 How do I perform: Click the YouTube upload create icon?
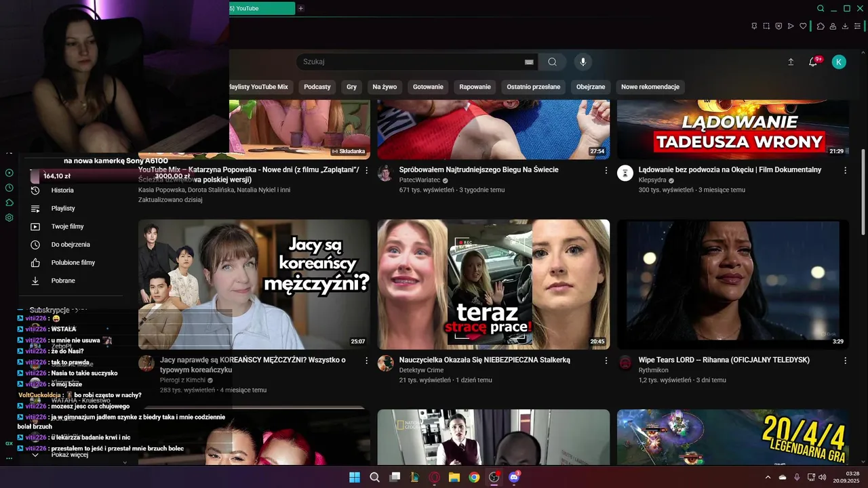coord(791,62)
